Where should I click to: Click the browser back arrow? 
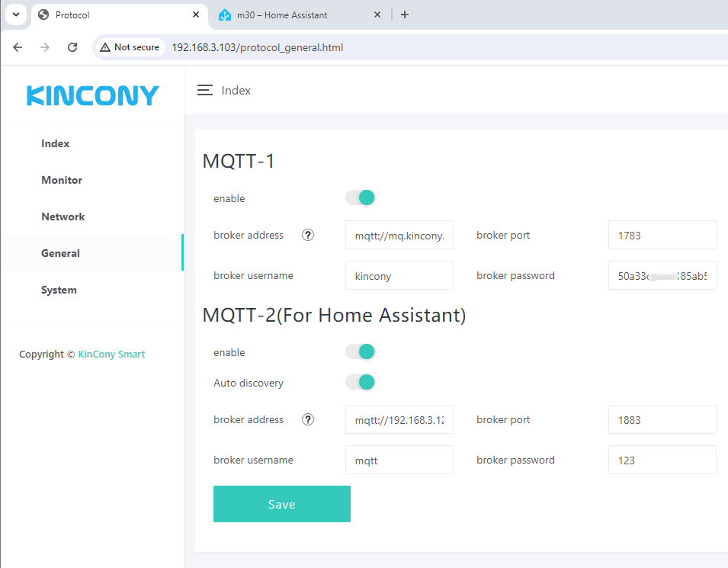pos(18,47)
